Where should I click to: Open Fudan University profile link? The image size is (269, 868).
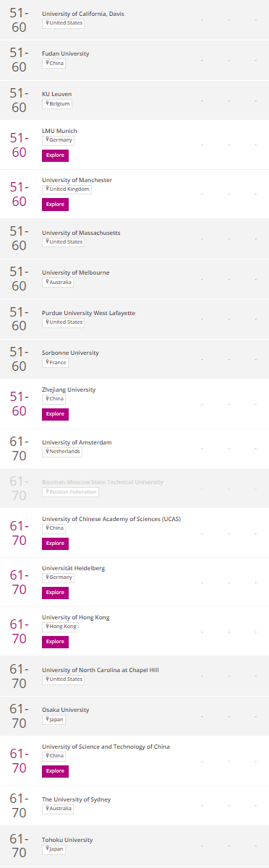[66, 54]
